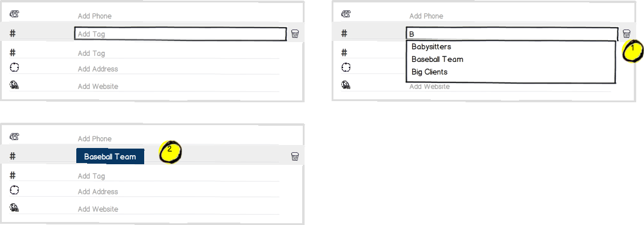Image resolution: width=644 pixels, height=225 pixels.
Task: Click the yellow annotation marker numbered 1
Action: (x=632, y=52)
